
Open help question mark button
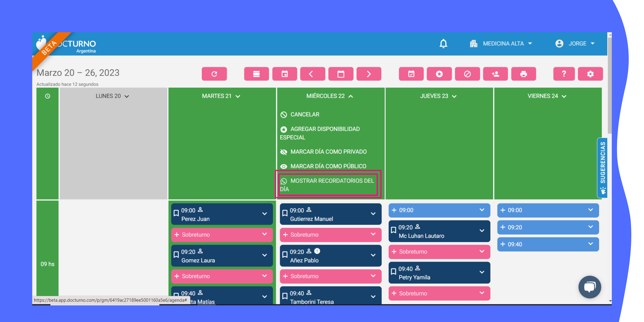pyautogui.click(x=564, y=74)
